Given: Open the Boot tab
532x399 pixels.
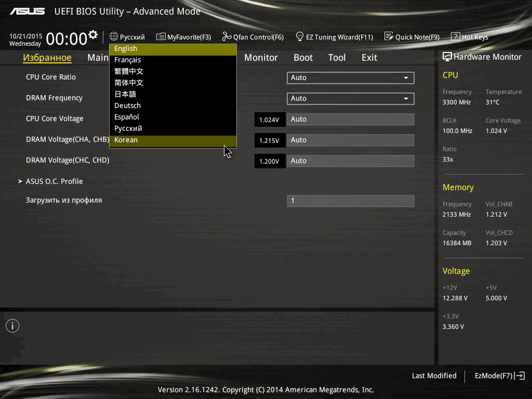Looking at the screenshot, I should pyautogui.click(x=303, y=58).
